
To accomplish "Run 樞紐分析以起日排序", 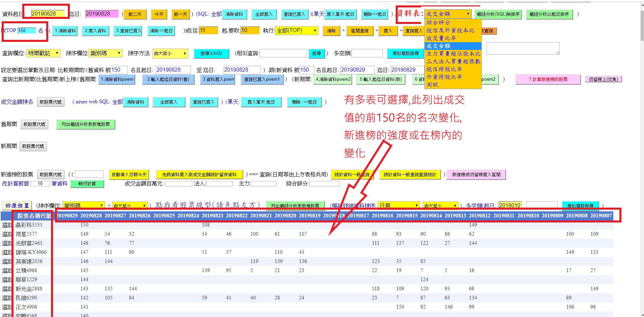I will (x=549, y=14).
